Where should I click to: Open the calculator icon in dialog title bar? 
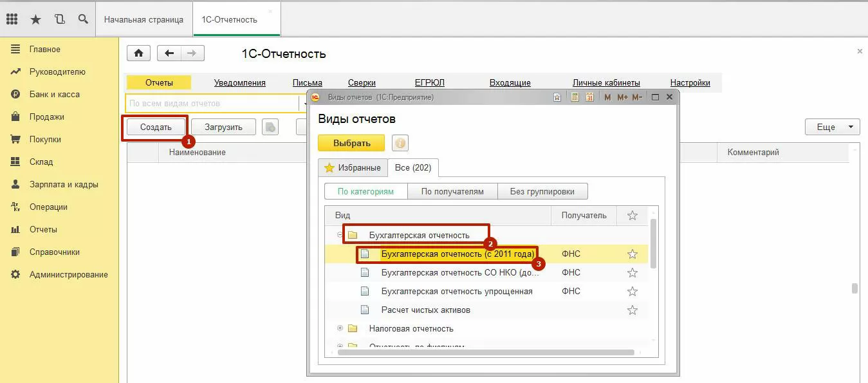pos(573,97)
